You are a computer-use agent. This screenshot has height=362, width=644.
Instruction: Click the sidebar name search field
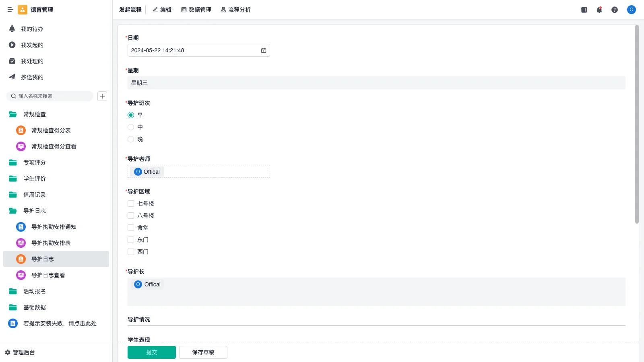(x=52, y=96)
